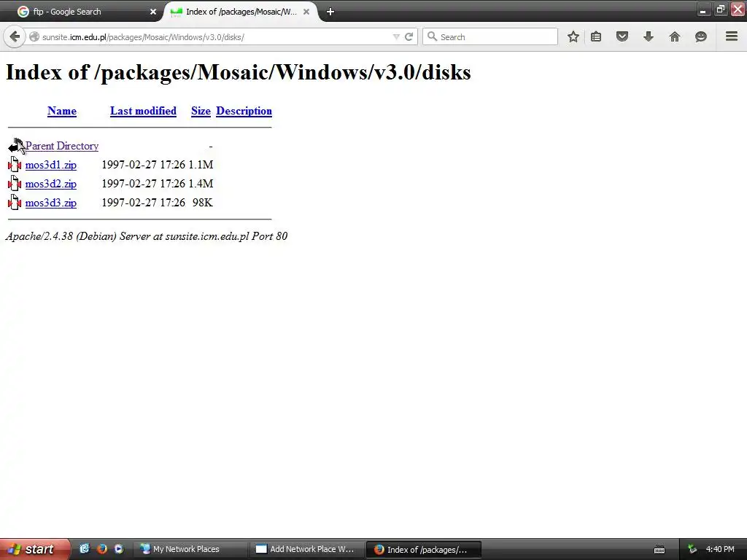Screen dimensions: 747x560
Task: Open the Windows start menu
Action: (x=35, y=549)
